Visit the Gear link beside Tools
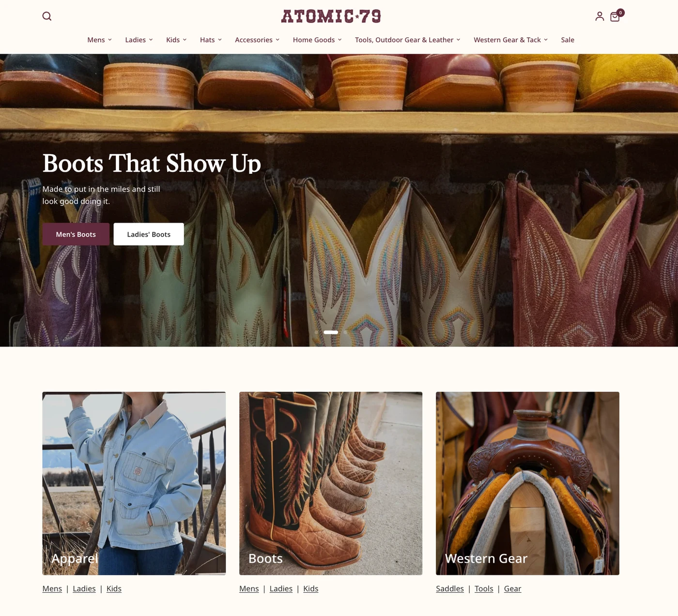 point(512,588)
